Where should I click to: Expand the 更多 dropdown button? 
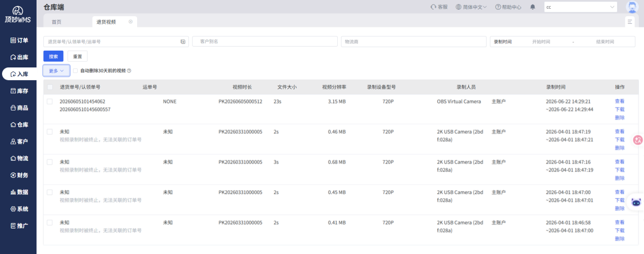tap(56, 70)
